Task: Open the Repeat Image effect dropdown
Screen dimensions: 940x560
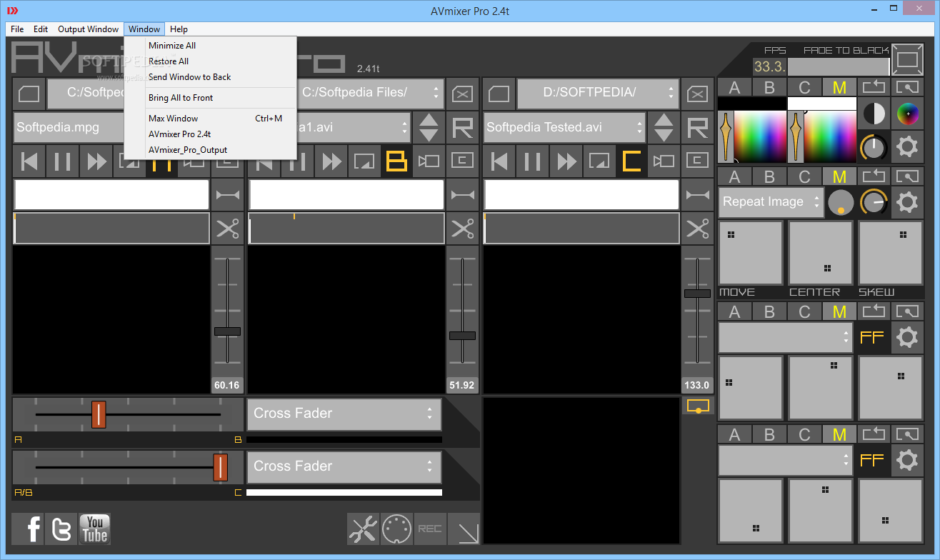Action: [771, 202]
